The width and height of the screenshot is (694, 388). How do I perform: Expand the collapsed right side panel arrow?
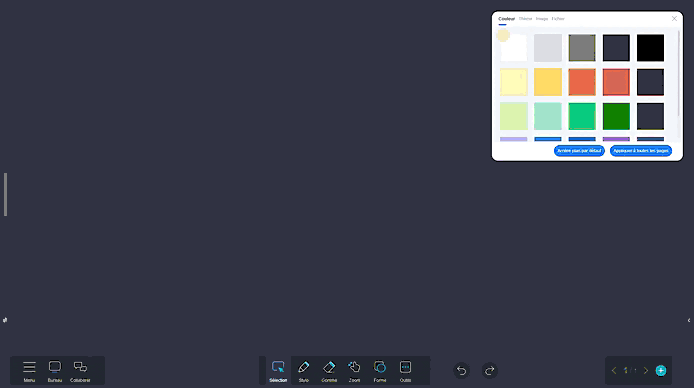(689, 320)
